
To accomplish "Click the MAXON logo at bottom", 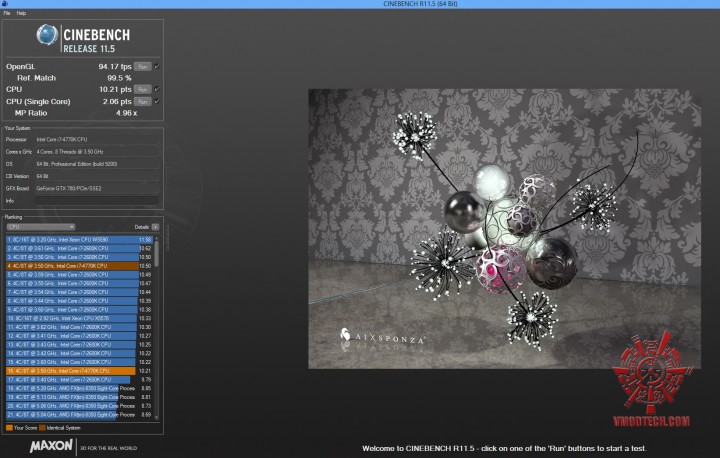I will (49, 445).
